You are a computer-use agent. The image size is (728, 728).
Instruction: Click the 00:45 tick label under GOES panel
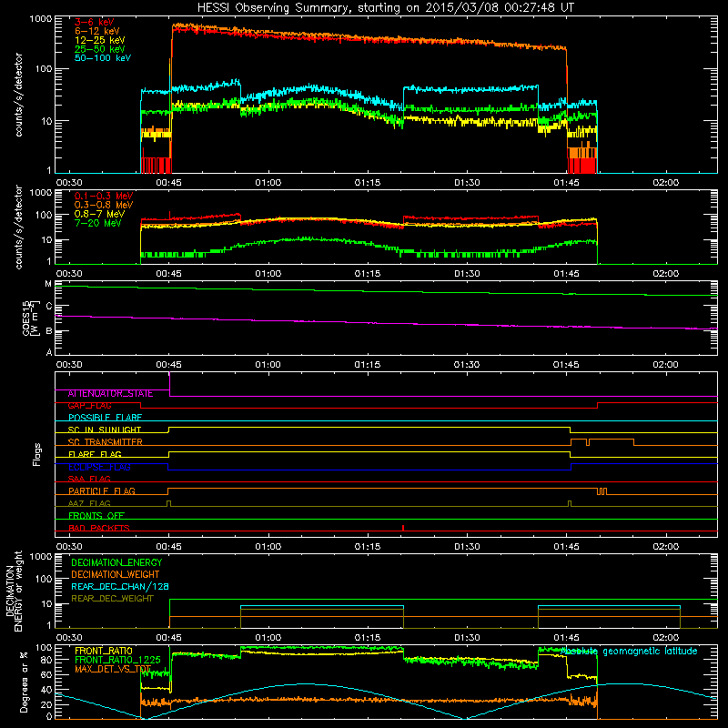(x=168, y=365)
